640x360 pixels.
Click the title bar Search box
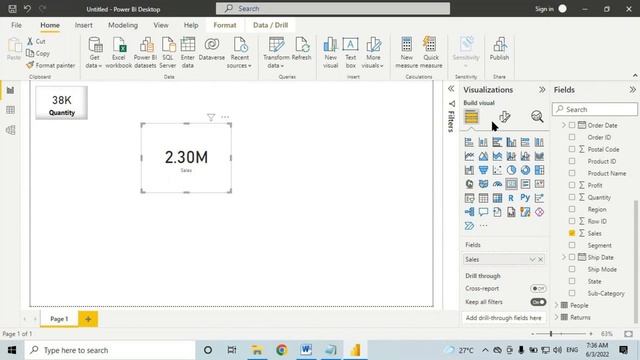coord(333,9)
